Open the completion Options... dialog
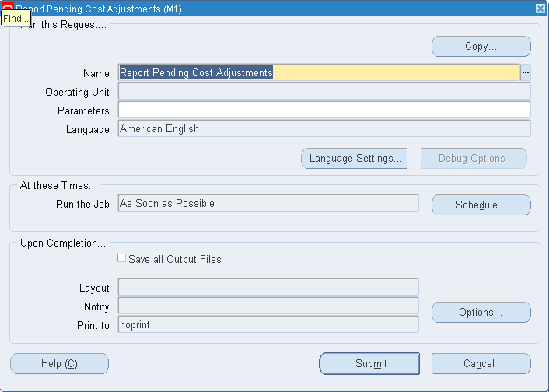549x392 pixels. point(481,312)
